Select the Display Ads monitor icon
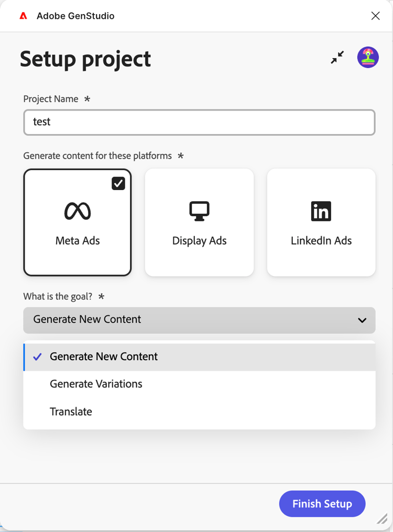Viewport: 393px width, 532px height. (199, 211)
